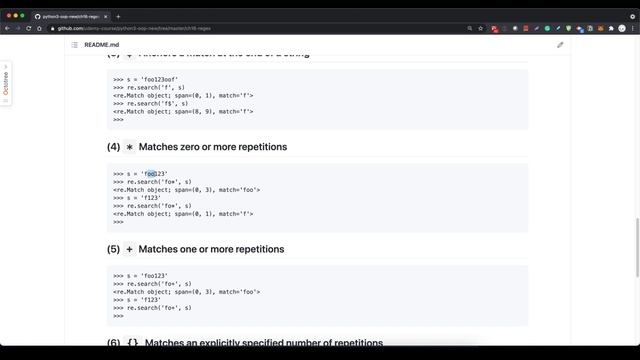
Task: View site info via the padlock icon
Action: [52, 29]
